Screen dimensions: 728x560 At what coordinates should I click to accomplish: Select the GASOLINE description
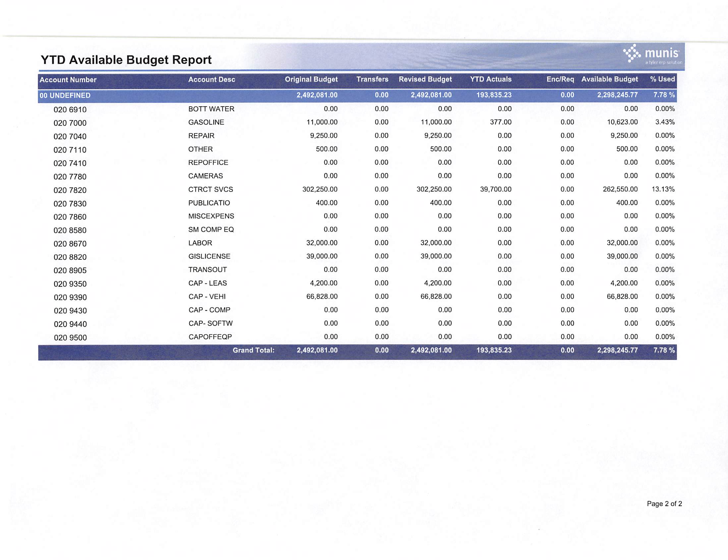(206, 122)
